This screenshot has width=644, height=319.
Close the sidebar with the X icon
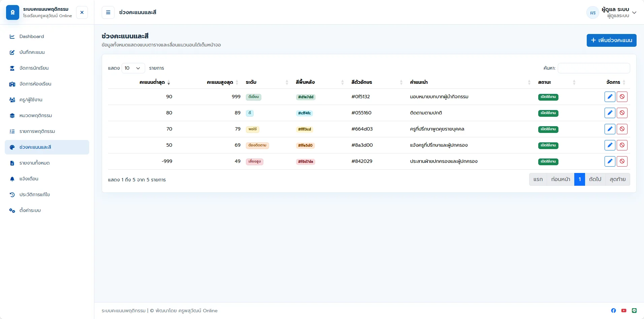82,12
